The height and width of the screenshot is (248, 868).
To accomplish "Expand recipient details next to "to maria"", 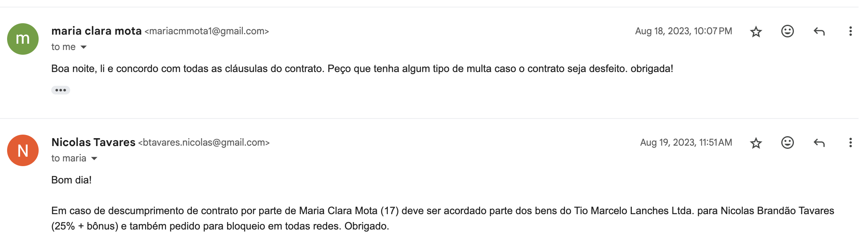I will (x=94, y=159).
